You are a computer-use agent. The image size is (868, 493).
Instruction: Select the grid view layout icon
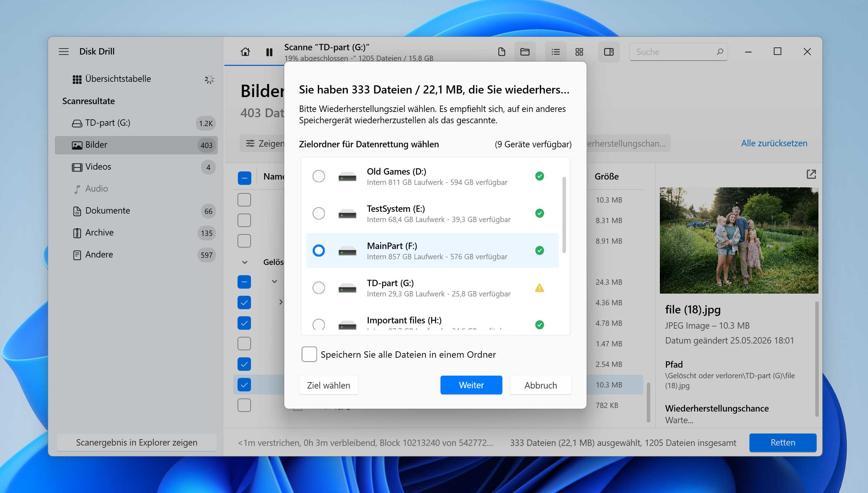point(579,52)
